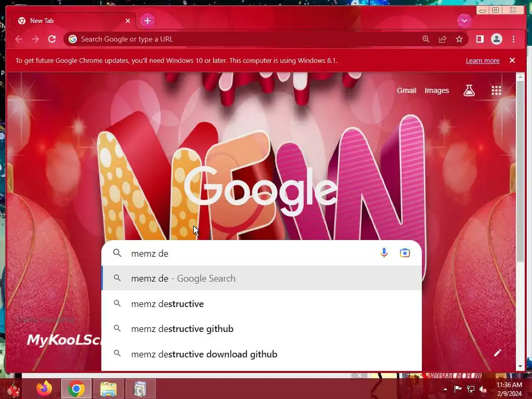Open Gmail link
Screen dimensions: 532x399
point(406,90)
